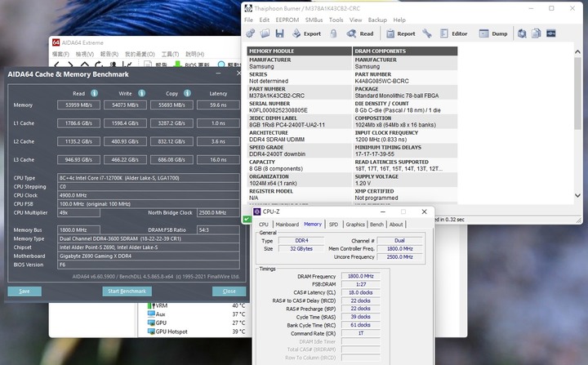Open the Editor in Thaiphoon Burner toolbar
Viewport: 588px width, 365px height.
454,33
